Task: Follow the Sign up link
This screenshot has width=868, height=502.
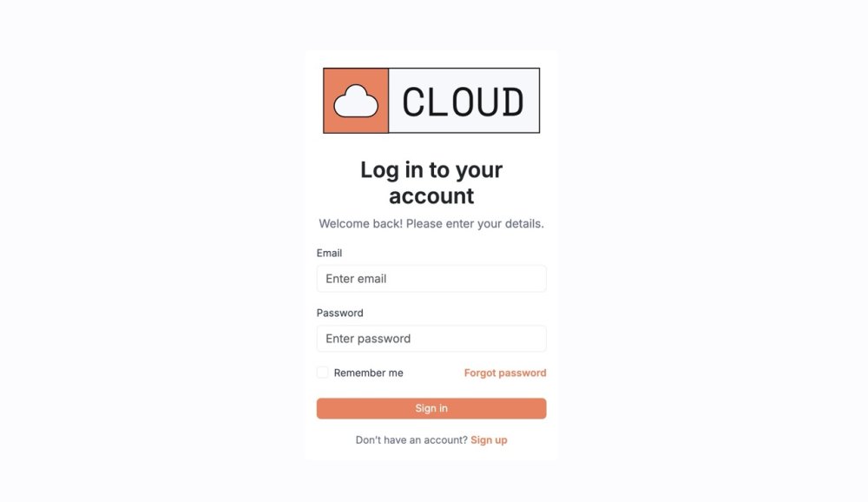Action: click(489, 440)
